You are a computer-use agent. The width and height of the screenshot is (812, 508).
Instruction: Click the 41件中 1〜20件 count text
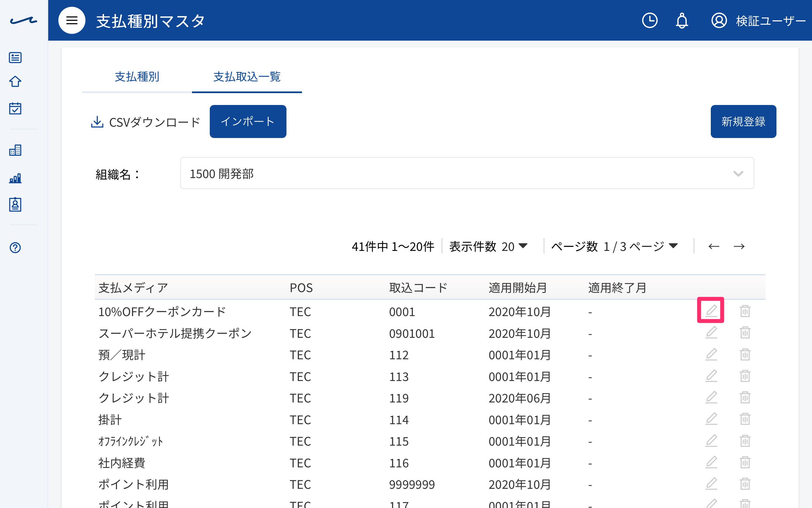[393, 246]
